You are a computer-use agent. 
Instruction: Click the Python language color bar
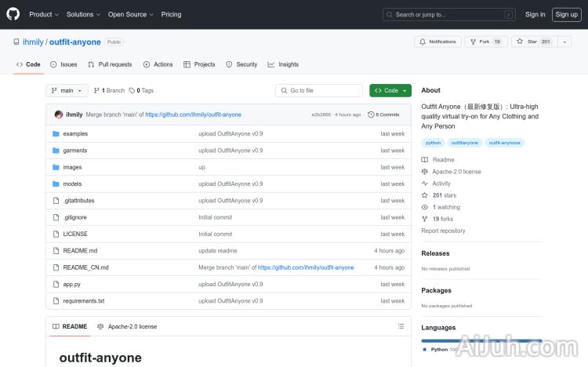pyautogui.click(x=481, y=340)
